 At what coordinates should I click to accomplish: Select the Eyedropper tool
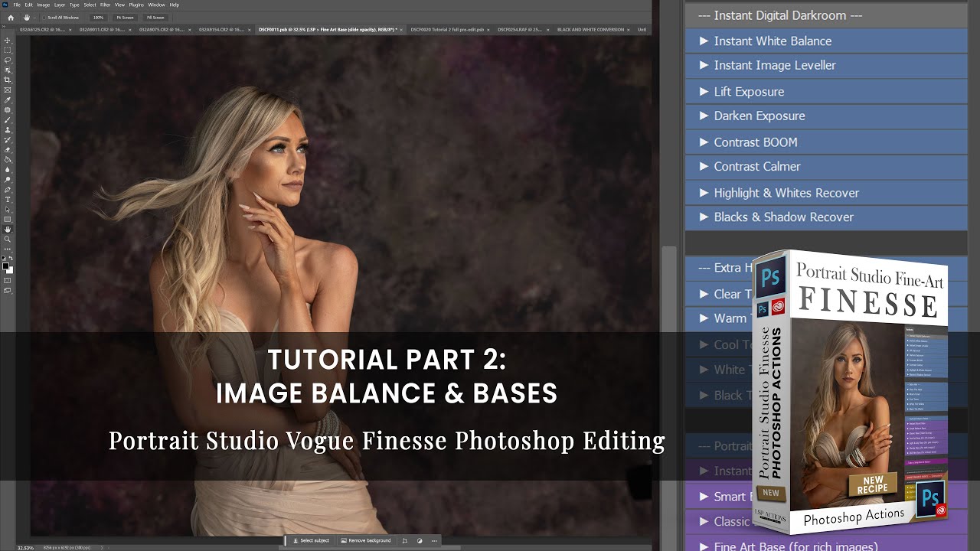pyautogui.click(x=8, y=99)
